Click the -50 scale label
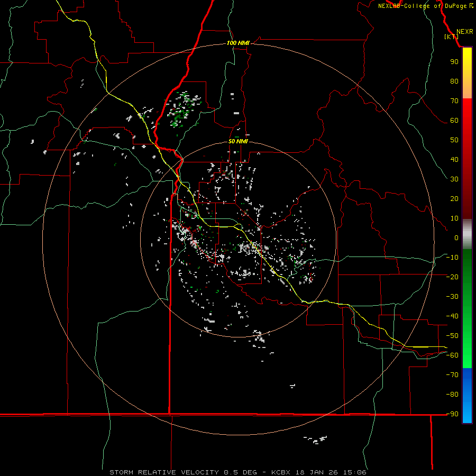This screenshot has height=476, width=476. point(452,336)
